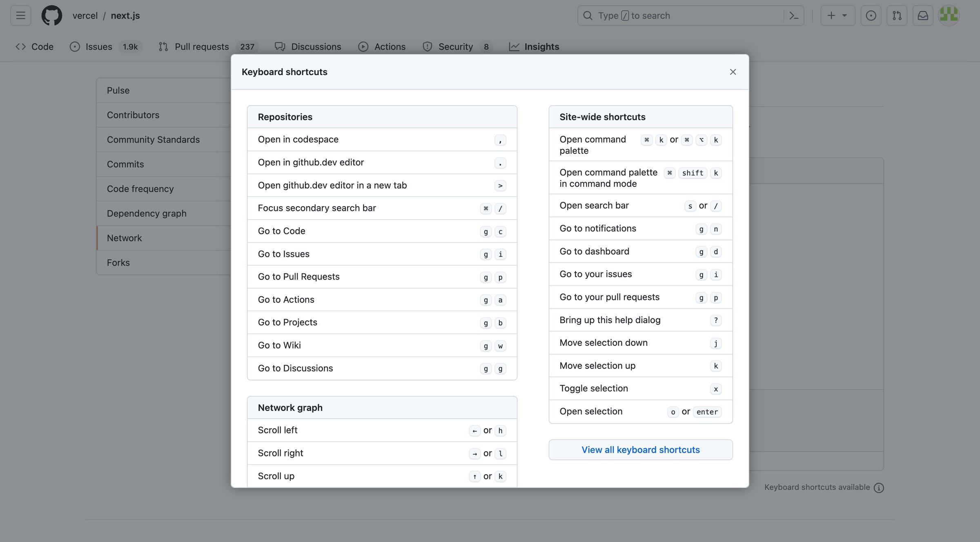Image resolution: width=980 pixels, height=542 pixels.
Task: Click the Repositories section heading
Action: 285,117
